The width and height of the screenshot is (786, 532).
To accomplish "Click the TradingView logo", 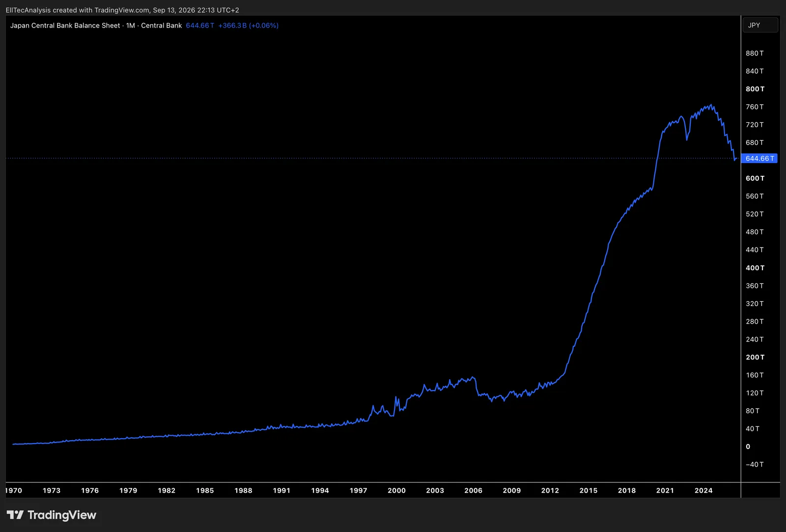I will (x=52, y=515).
